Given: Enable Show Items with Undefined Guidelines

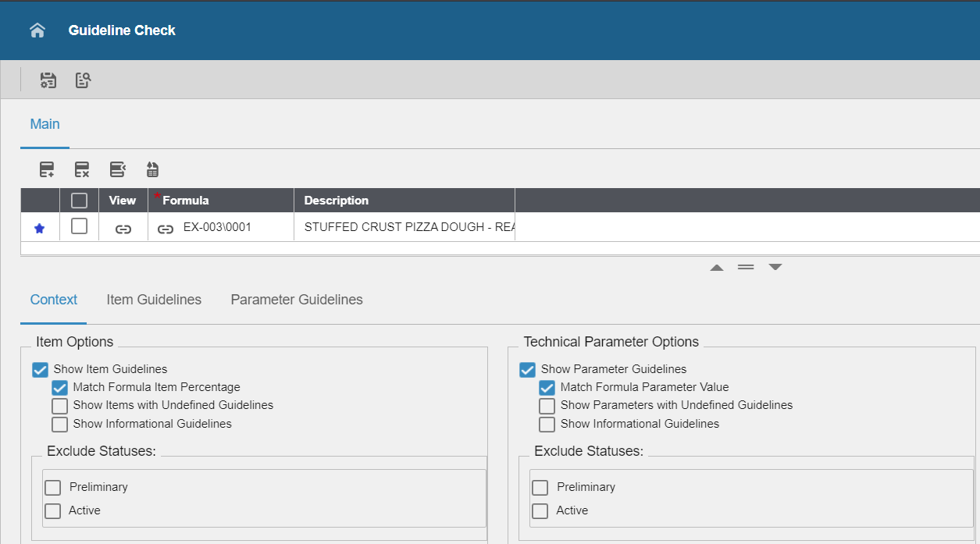Looking at the screenshot, I should pos(59,406).
